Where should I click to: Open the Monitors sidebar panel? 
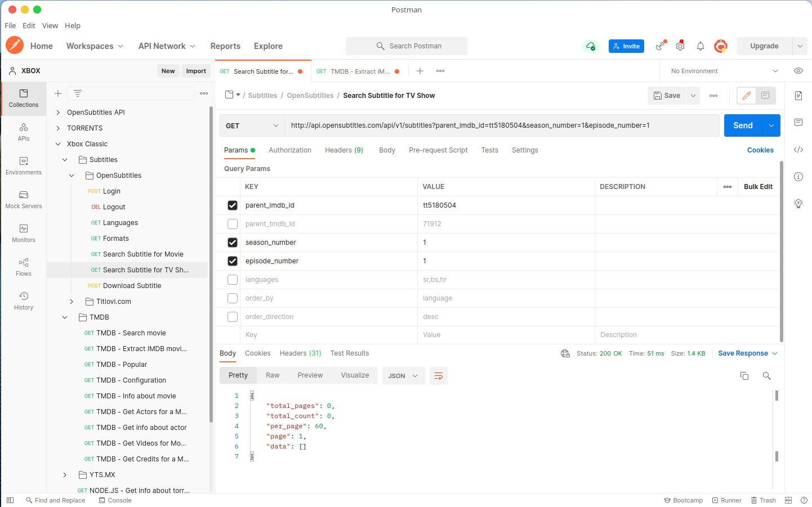tap(24, 234)
